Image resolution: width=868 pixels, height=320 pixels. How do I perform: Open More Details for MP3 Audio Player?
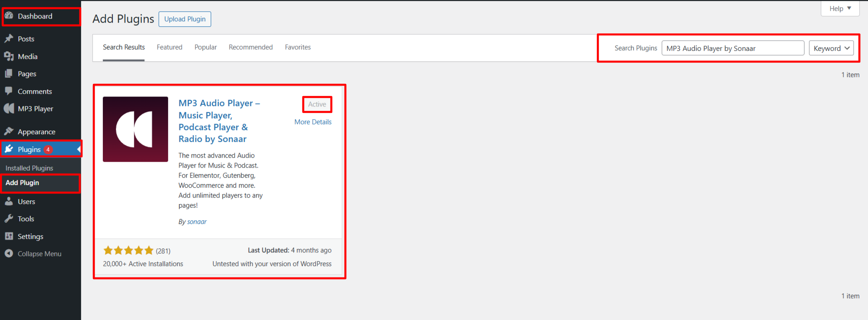click(313, 122)
